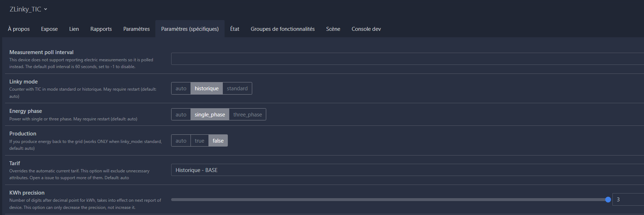Open the Expose tab

click(x=50, y=29)
